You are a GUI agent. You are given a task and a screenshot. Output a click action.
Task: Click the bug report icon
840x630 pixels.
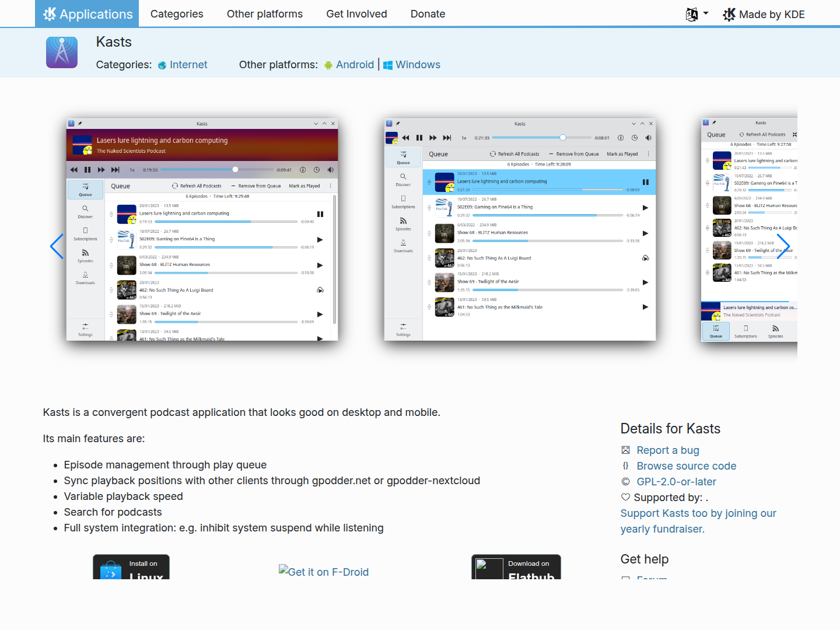[x=625, y=450]
